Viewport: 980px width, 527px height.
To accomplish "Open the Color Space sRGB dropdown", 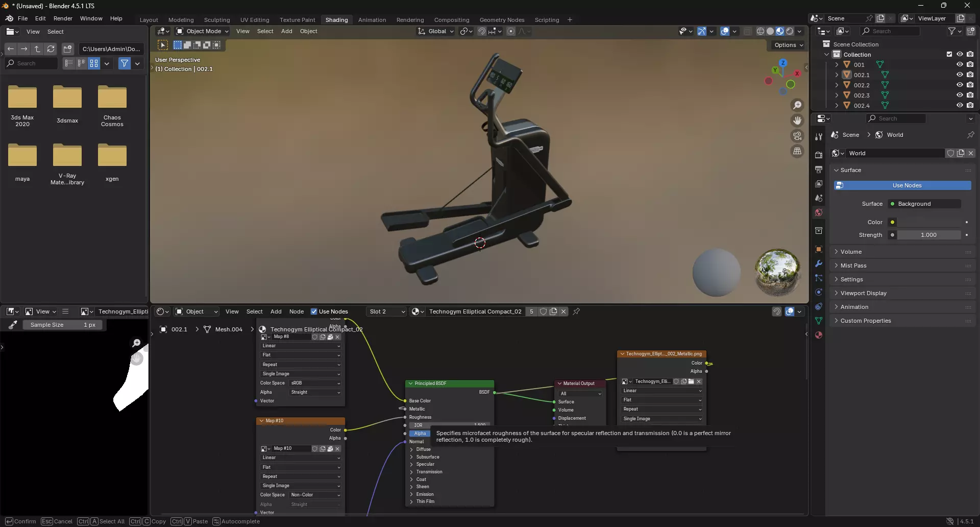I will coord(315,383).
